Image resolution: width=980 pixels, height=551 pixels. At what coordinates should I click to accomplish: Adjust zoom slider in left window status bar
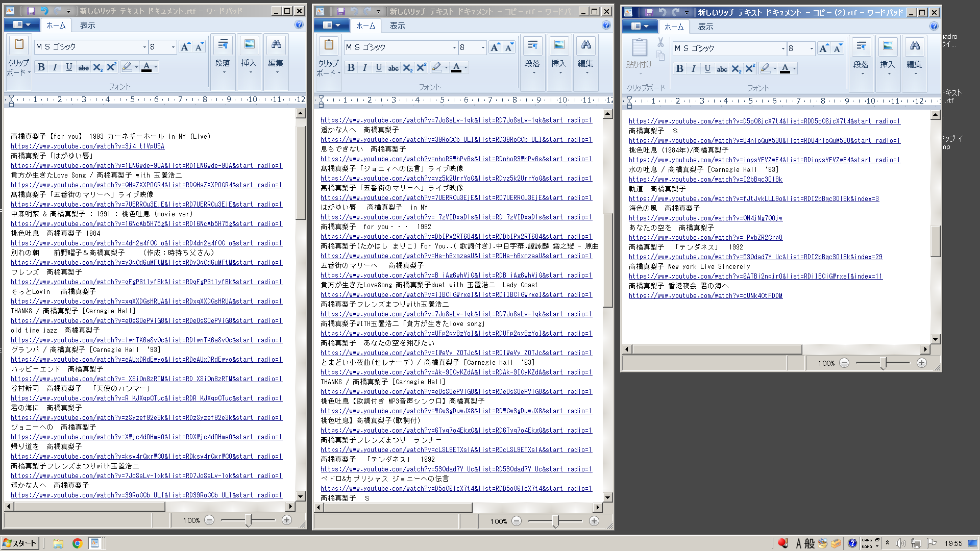248,520
